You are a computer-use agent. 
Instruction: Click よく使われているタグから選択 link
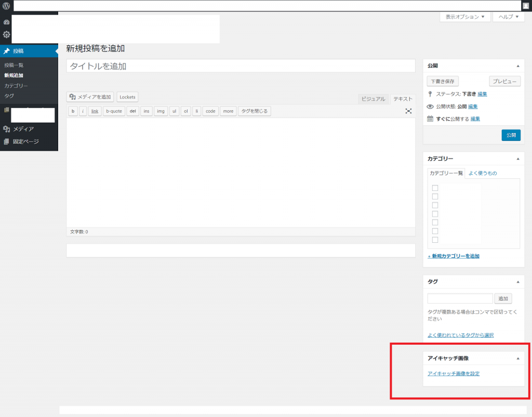coord(460,335)
